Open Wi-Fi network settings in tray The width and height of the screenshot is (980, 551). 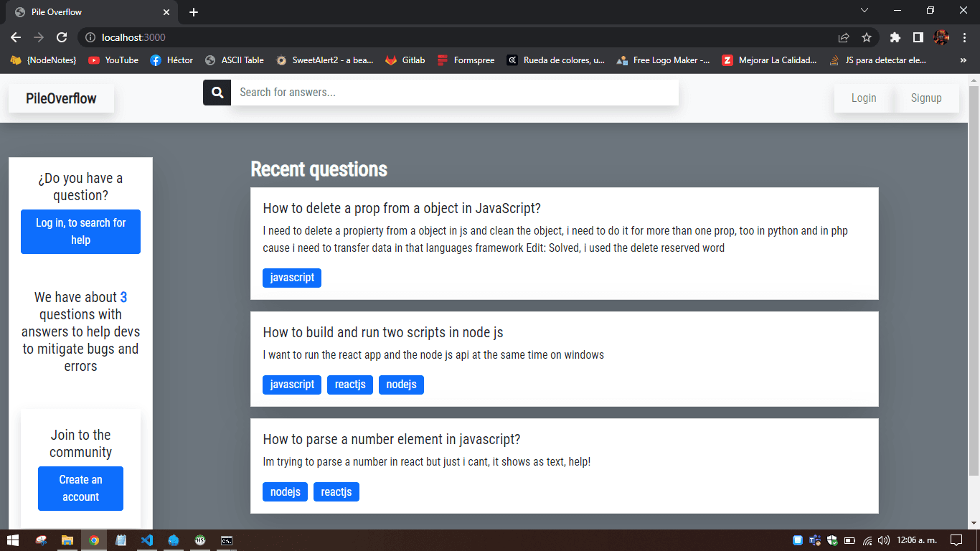[867, 540]
